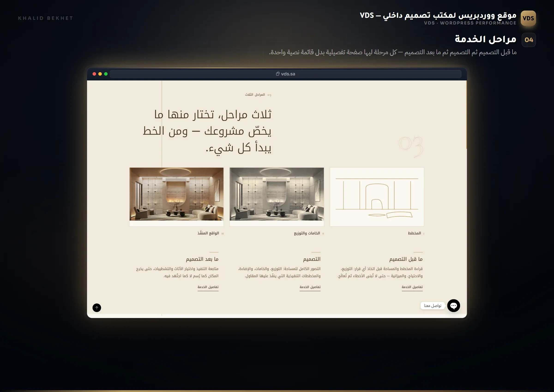The width and height of the screenshot is (554, 392).
Task: Click the الخامات والتوزيع caption
Action: 307,233
